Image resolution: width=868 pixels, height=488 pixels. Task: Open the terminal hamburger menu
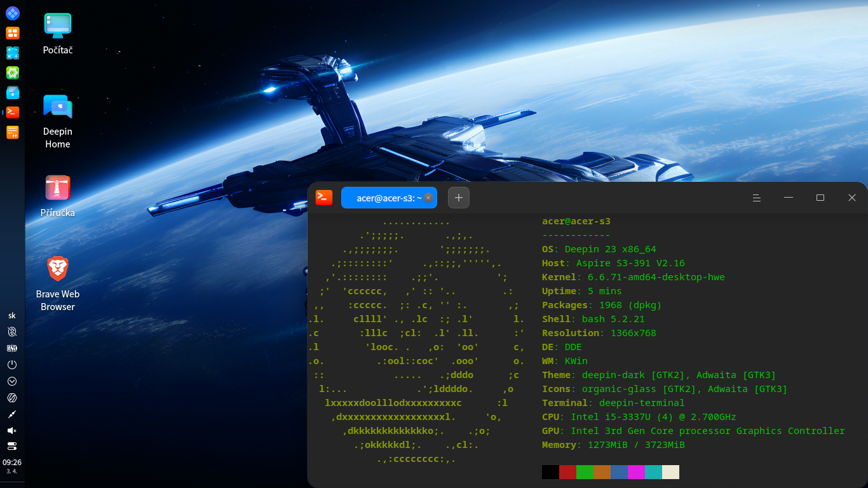click(x=757, y=198)
